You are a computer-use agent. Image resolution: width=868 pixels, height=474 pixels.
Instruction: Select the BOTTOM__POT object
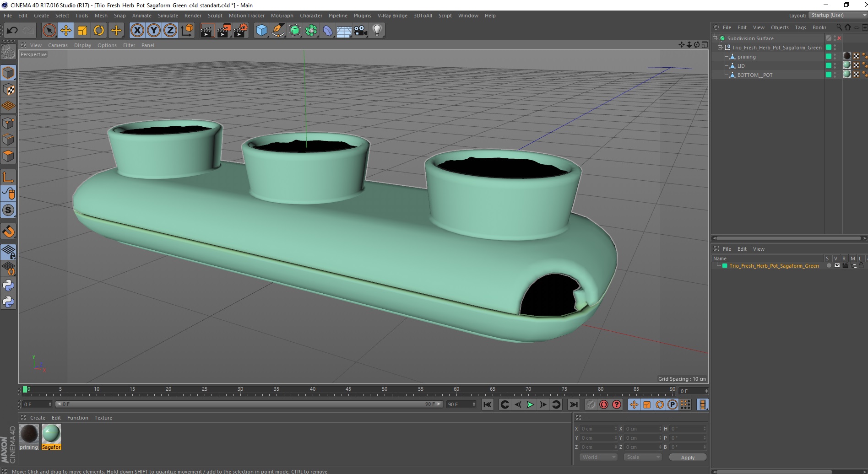pos(754,75)
